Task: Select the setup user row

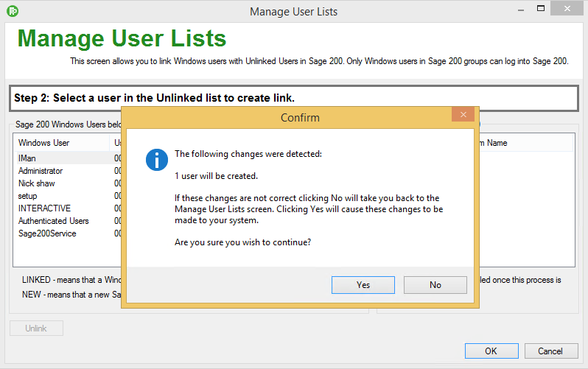Action: (x=28, y=196)
